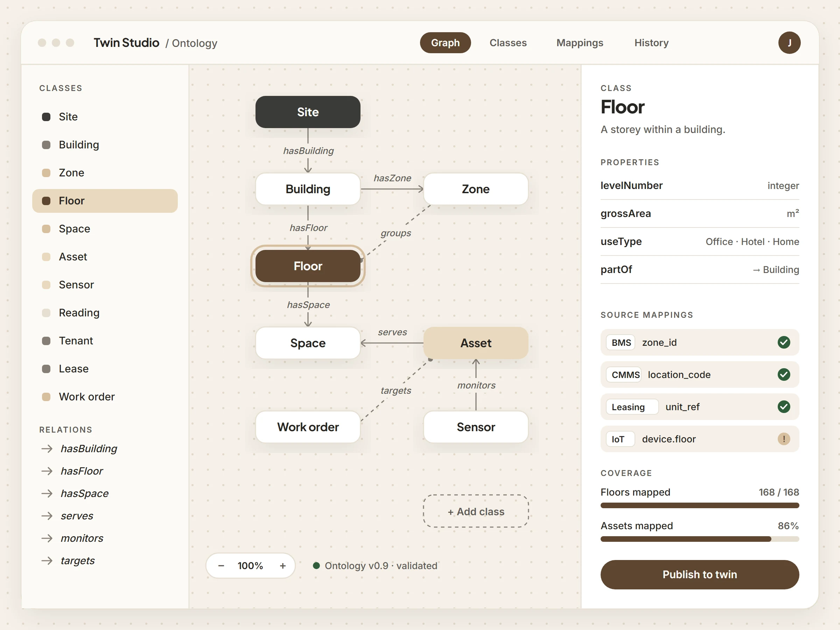Select the Site node in the graph
Screen dimensions: 840x630
click(308, 112)
